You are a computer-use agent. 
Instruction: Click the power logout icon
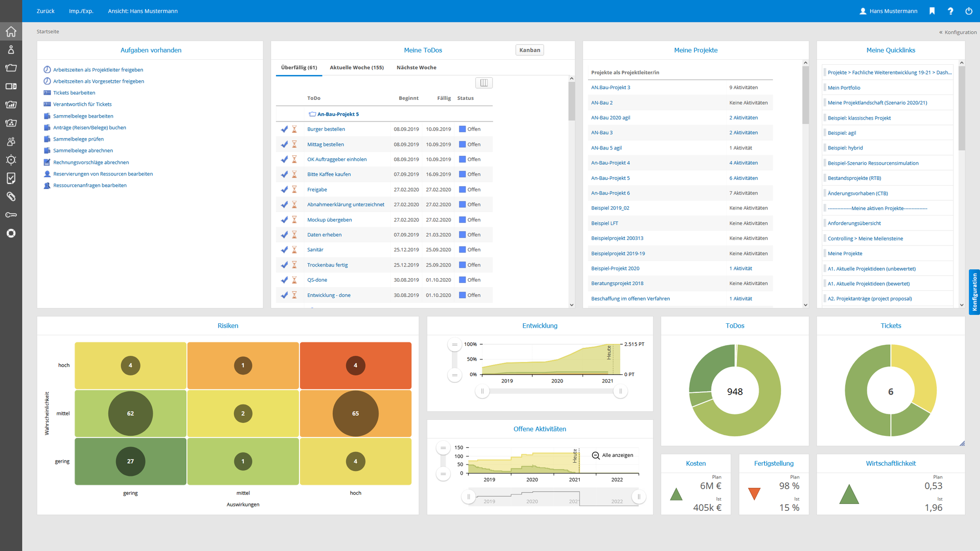969,11
